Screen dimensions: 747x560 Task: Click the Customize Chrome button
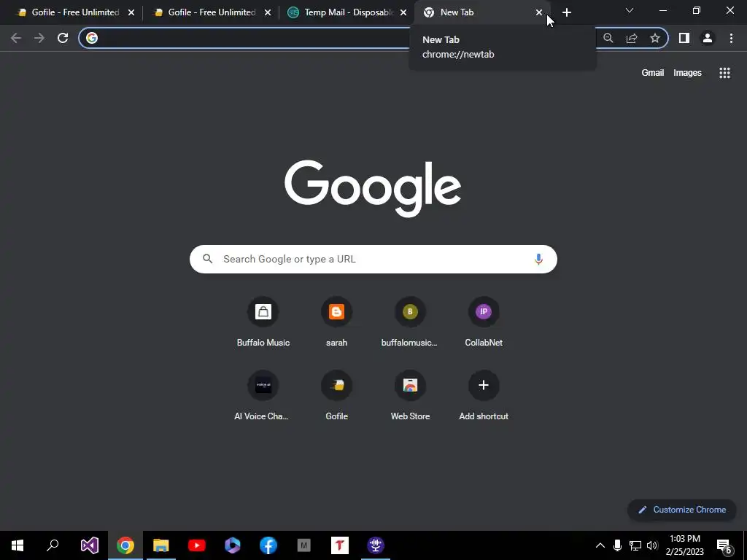(682, 510)
